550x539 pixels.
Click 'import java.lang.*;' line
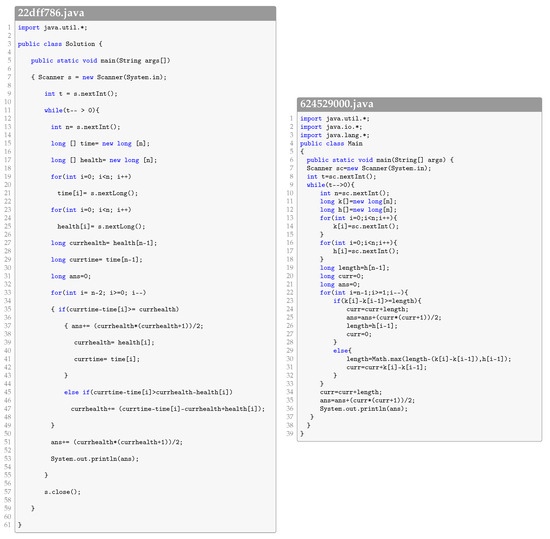point(335,135)
